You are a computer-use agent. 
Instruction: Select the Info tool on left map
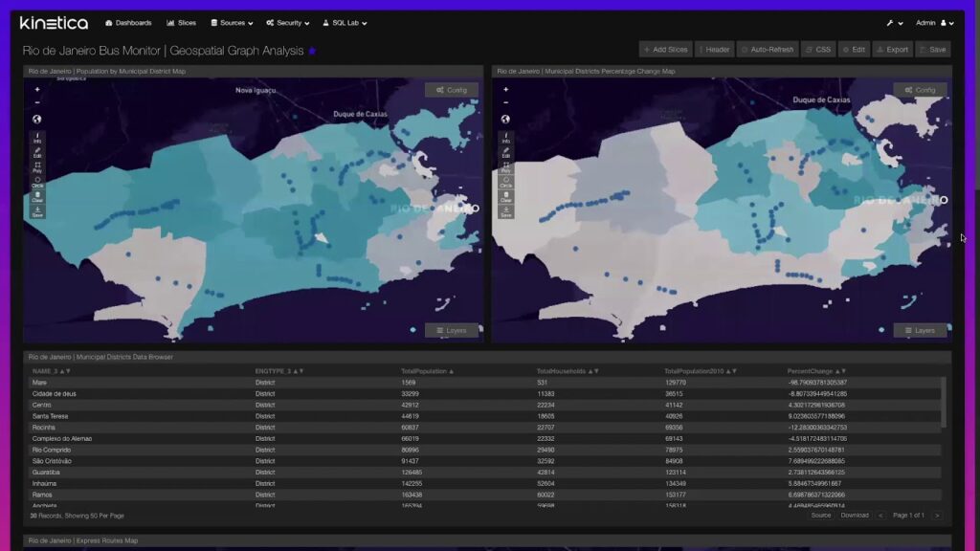(37, 139)
